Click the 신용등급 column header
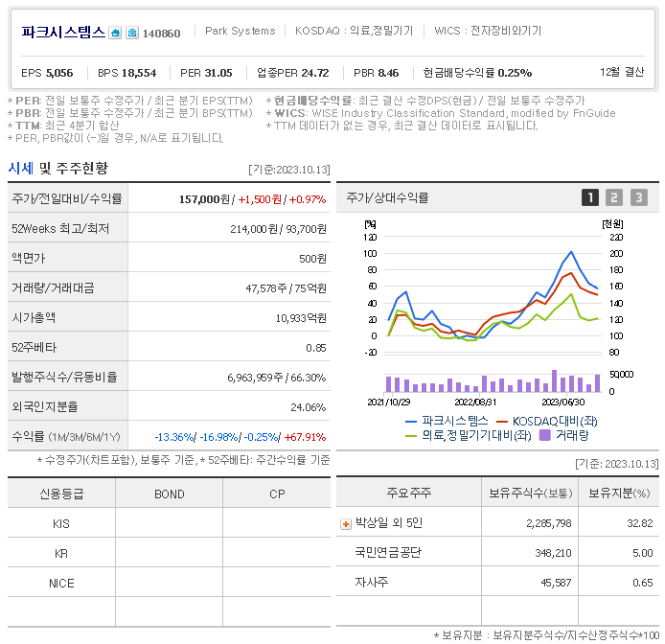Screen dimensions: 665x644 point(61,494)
